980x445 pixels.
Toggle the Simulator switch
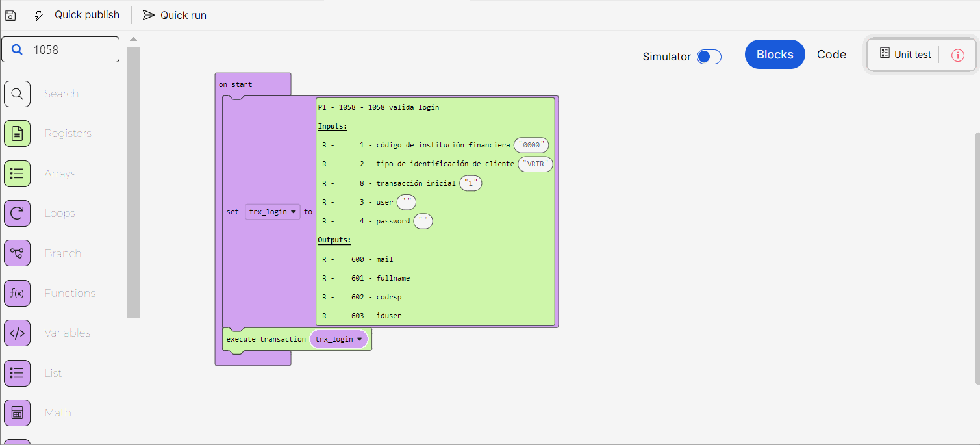tap(709, 57)
